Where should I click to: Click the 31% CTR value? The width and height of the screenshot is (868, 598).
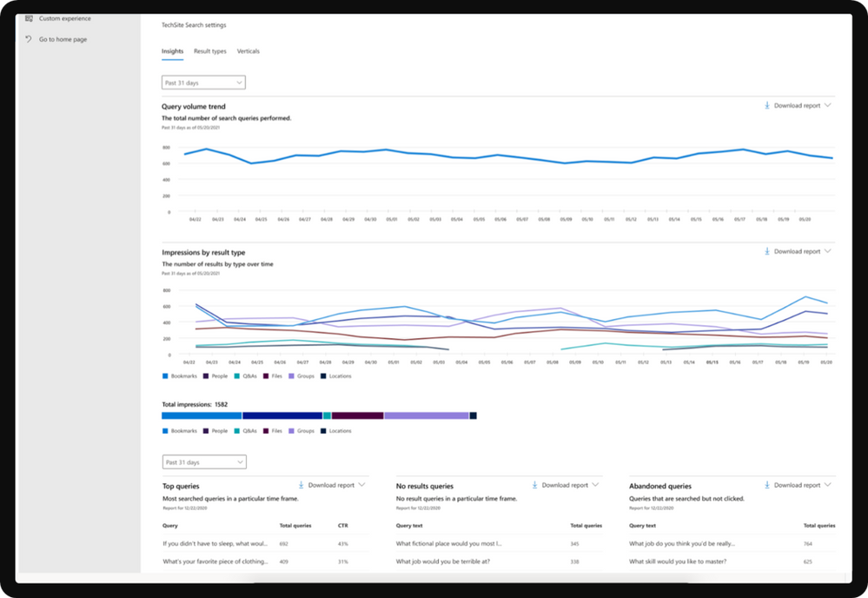(x=342, y=561)
